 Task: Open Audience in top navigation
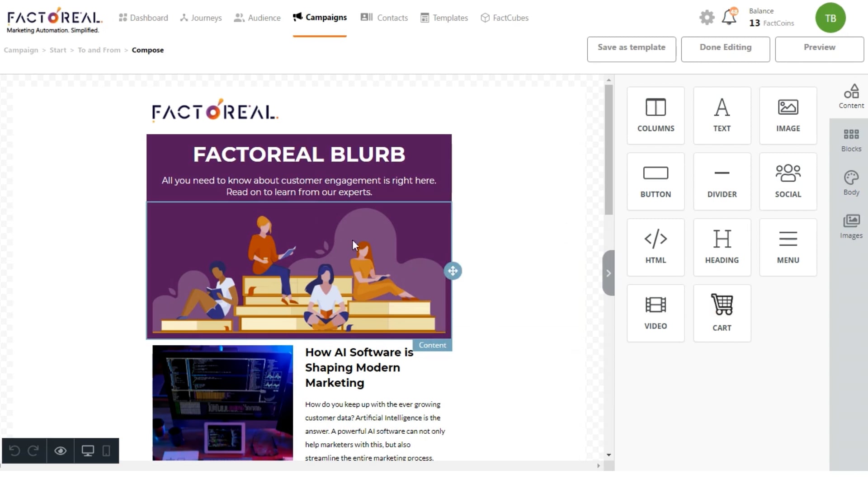pos(257,18)
